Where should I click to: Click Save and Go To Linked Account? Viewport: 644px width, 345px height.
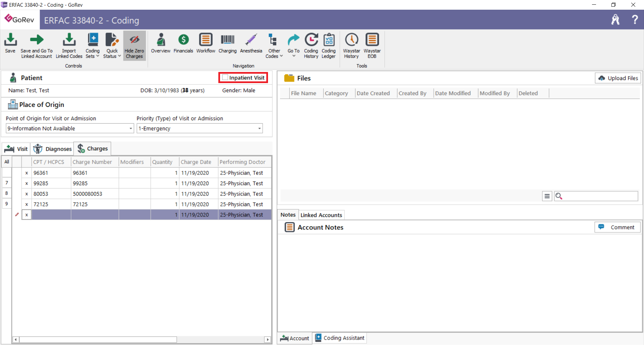click(x=37, y=46)
